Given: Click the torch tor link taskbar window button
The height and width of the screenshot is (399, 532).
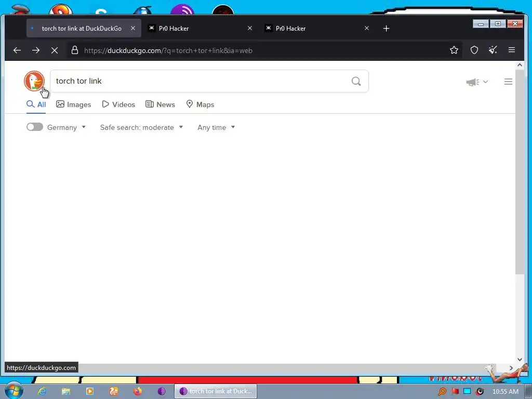Looking at the screenshot, I should pyautogui.click(x=216, y=391).
